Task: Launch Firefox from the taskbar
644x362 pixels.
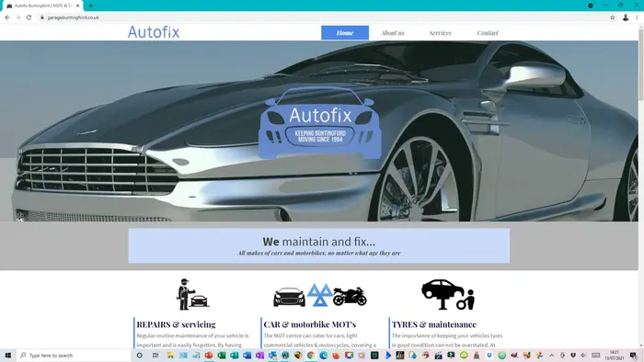Action: tap(337, 356)
